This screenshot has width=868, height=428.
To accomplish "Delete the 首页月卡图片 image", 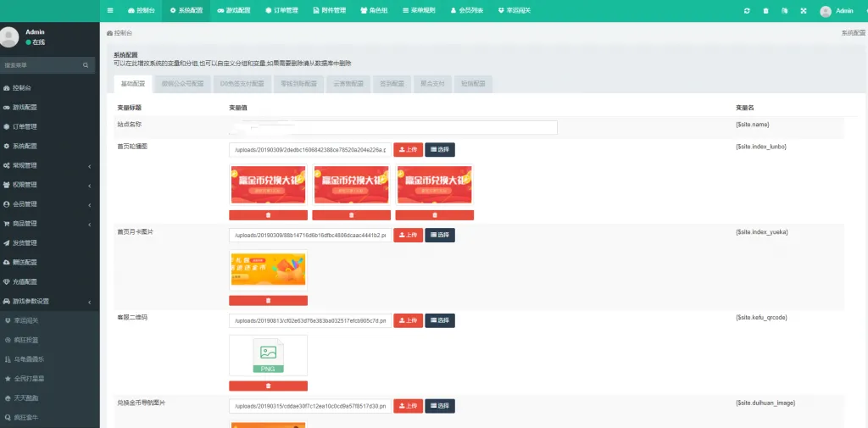I will click(268, 301).
